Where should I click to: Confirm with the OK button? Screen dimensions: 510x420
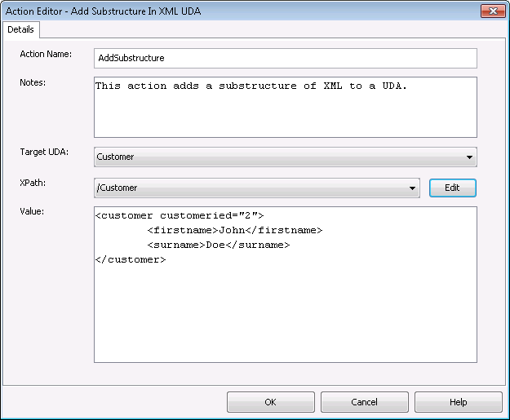tap(271, 402)
